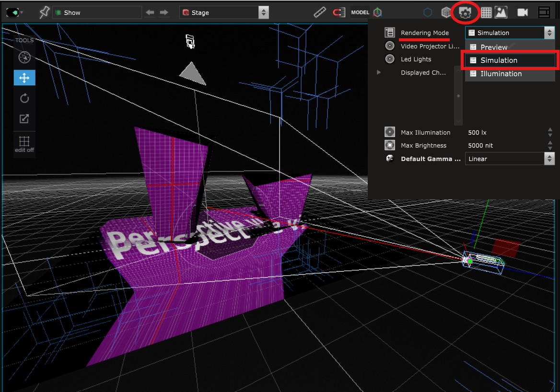Choose Illumination in Rendering Mode list
560x392 pixels.
coord(501,74)
